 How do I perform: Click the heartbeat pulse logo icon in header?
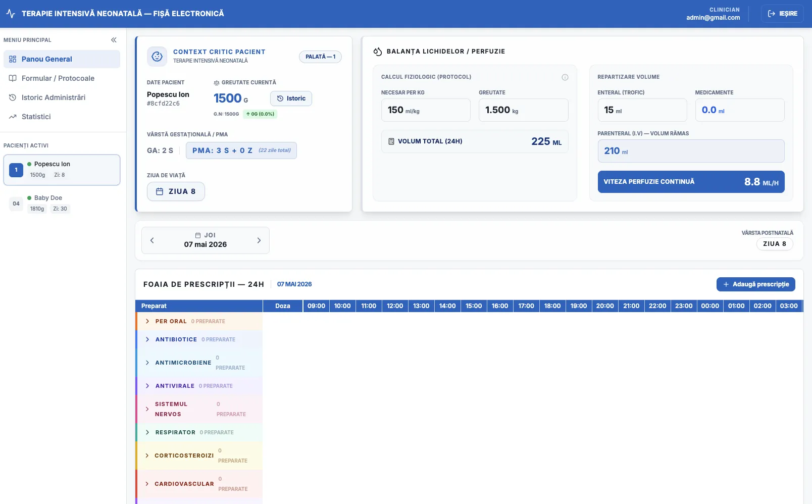click(11, 14)
